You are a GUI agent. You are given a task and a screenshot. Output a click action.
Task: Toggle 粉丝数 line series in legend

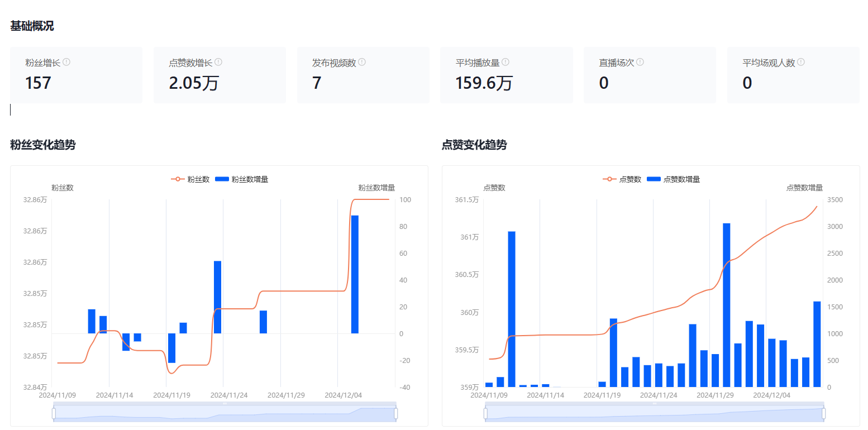[190, 179]
